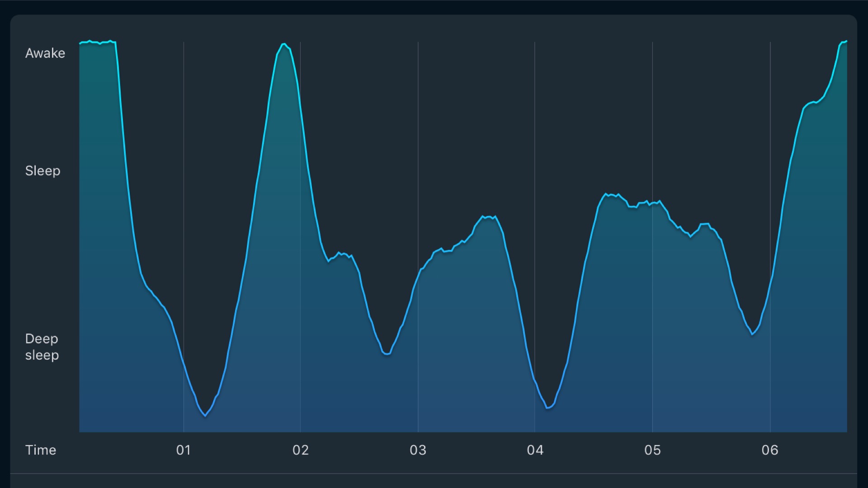Select the 05 hour label
This screenshot has width=868, height=488.
[652, 450]
